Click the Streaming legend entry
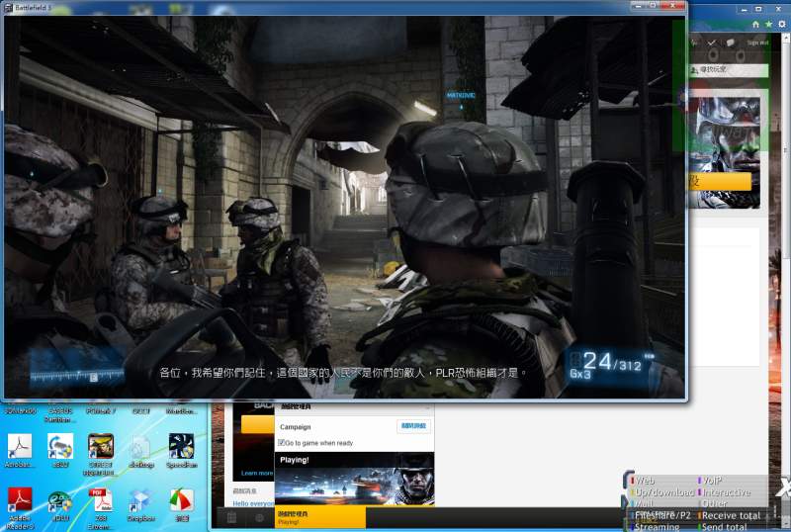 pos(656,526)
